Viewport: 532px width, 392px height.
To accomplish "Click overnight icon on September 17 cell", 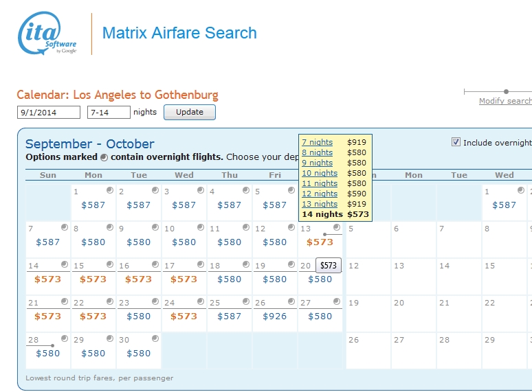I will [x=201, y=264].
